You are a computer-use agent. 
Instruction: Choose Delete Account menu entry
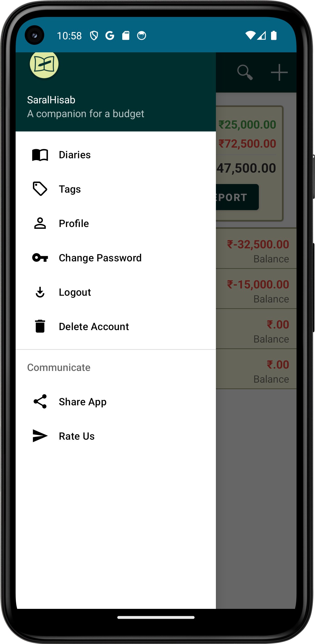94,327
